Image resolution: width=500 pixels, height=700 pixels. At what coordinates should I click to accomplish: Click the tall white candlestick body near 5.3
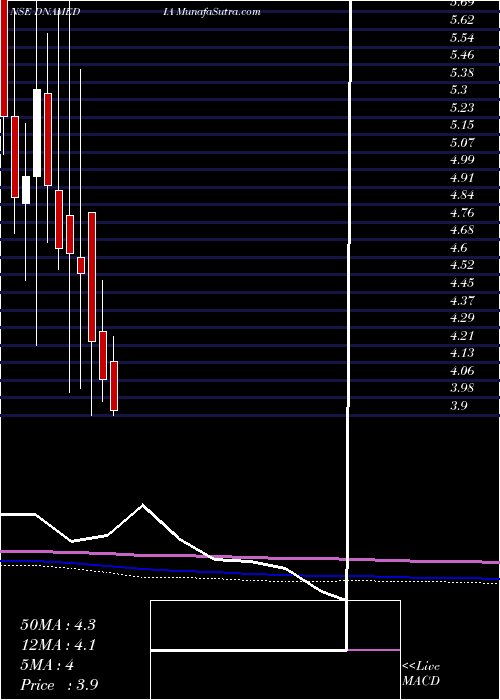(37, 133)
